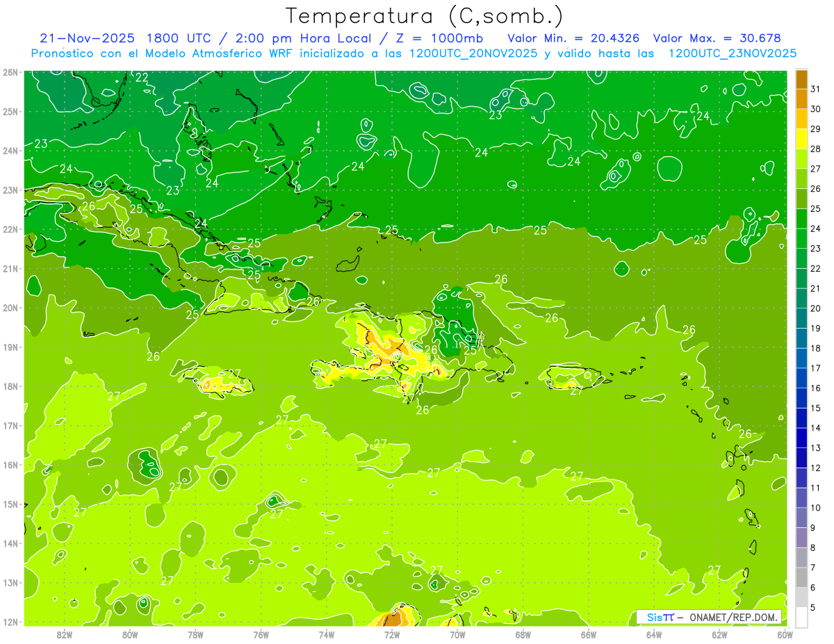Image resolution: width=834 pixels, height=644 pixels.
Task: Click the legend color band between 17 and 18
Action: 801,358
